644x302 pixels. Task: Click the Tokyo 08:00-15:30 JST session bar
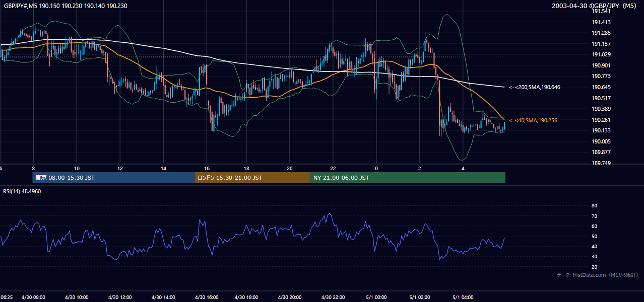click(113, 178)
